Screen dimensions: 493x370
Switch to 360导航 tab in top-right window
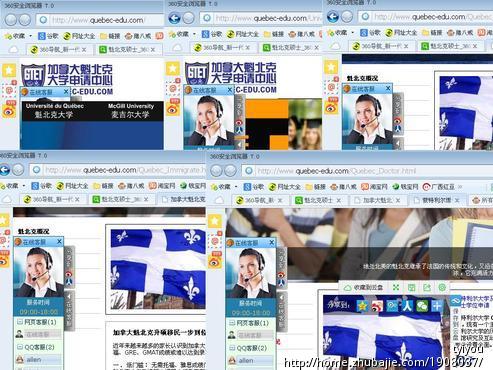point(381,46)
